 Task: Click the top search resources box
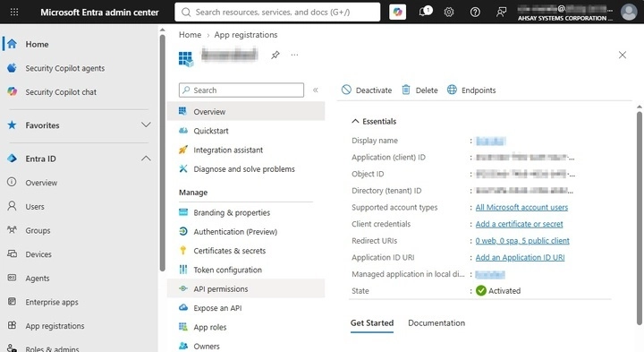pyautogui.click(x=277, y=12)
